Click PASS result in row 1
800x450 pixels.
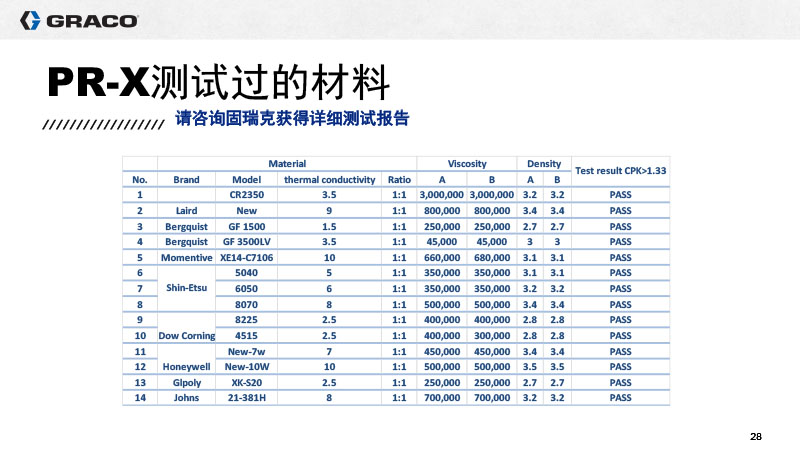click(620, 195)
